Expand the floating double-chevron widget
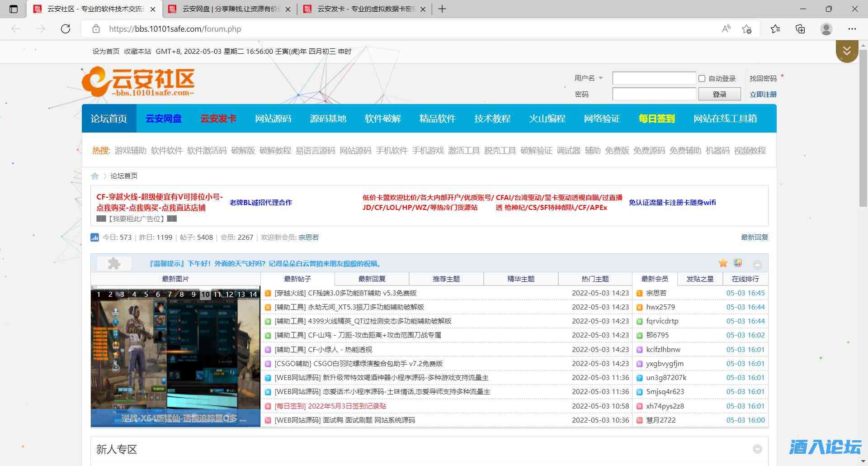 (x=847, y=51)
